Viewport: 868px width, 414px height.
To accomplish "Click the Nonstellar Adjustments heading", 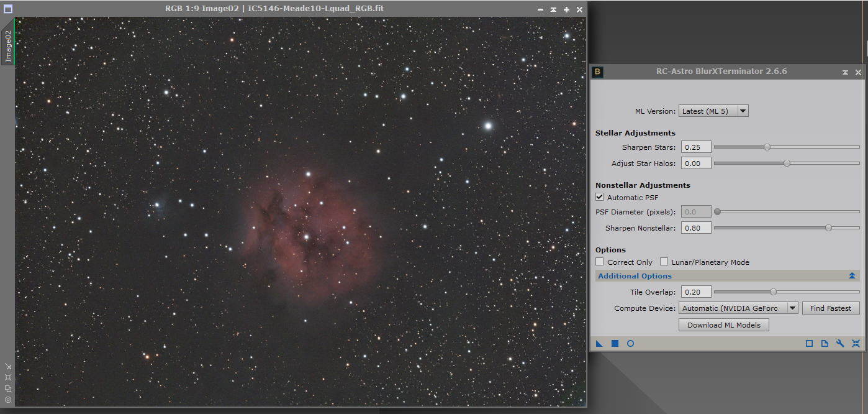I will 643,185.
